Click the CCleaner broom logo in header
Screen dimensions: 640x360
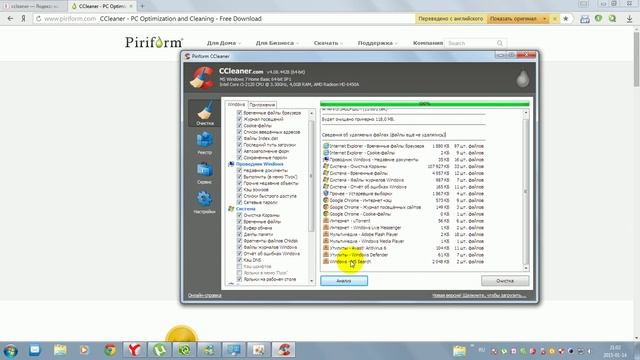202,78
